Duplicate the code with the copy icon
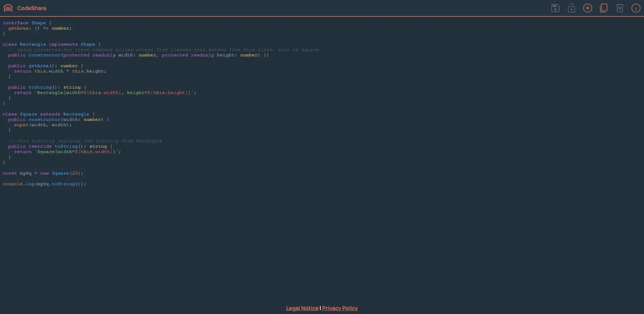Image resolution: width=644 pixels, height=314 pixels. pyautogui.click(x=604, y=8)
